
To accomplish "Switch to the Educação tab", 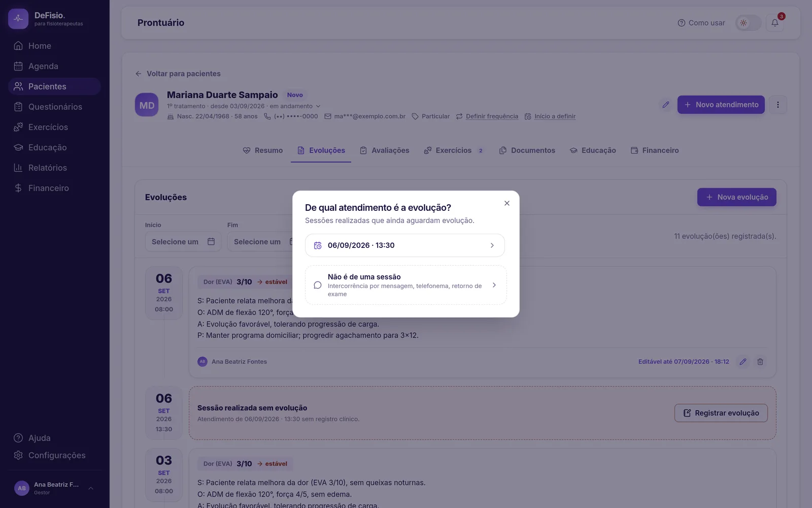I will [593, 150].
